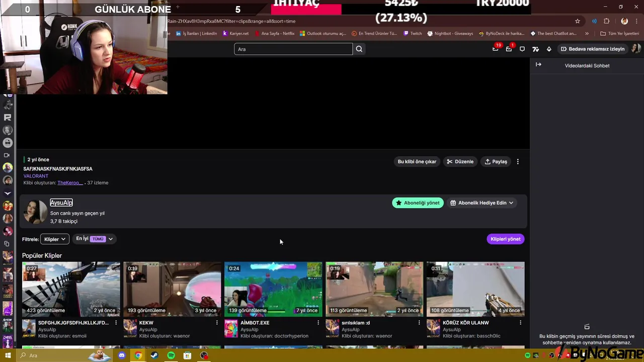
Task: Play the sırılsıklam :d clip thumbnail
Action: (374, 289)
